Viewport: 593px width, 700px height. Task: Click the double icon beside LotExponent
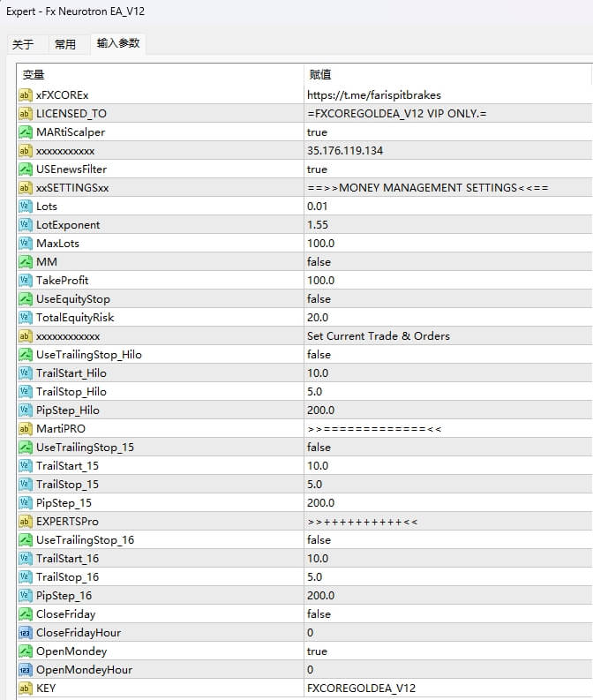pyautogui.click(x=26, y=225)
